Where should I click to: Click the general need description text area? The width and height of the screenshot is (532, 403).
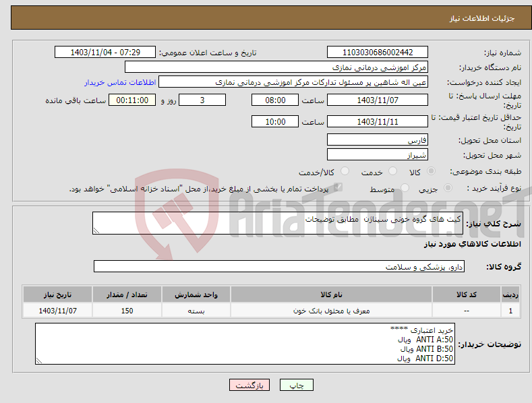pyautogui.click(x=278, y=223)
